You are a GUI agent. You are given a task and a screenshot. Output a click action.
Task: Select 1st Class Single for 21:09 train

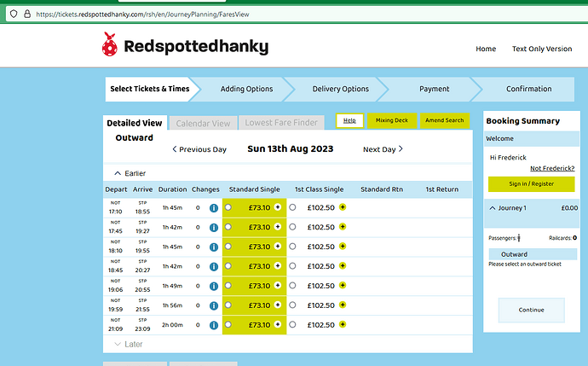click(292, 324)
